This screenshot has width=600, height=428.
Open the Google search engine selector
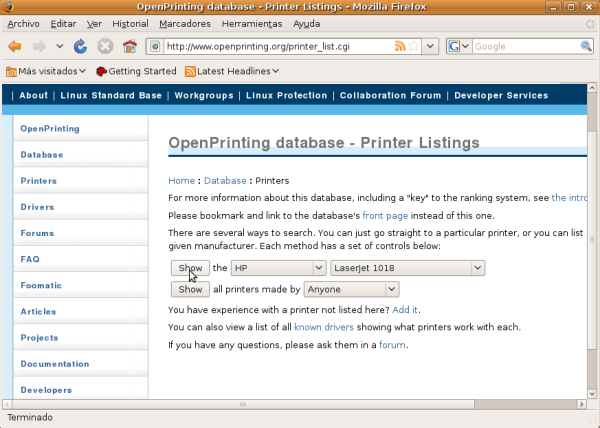point(458,47)
